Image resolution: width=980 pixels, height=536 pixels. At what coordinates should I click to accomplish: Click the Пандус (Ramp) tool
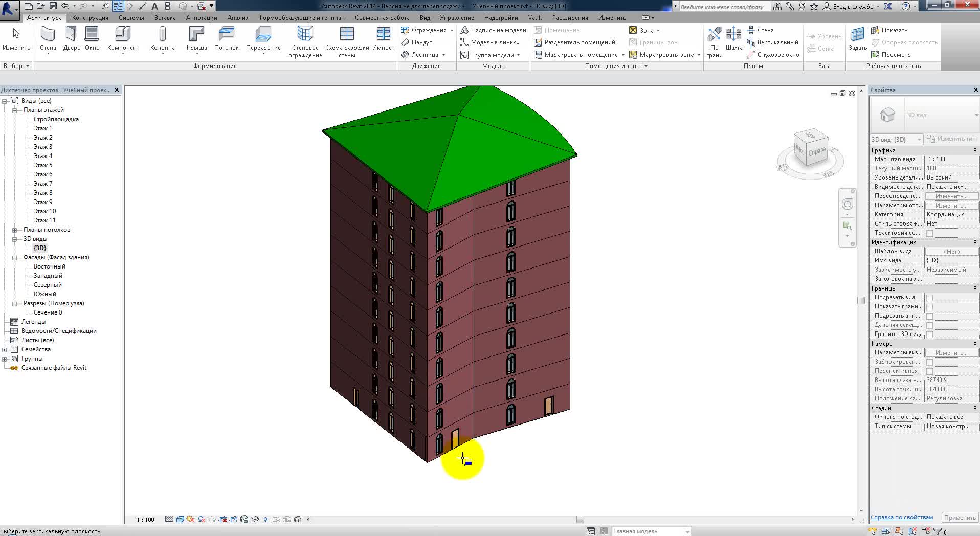(417, 42)
